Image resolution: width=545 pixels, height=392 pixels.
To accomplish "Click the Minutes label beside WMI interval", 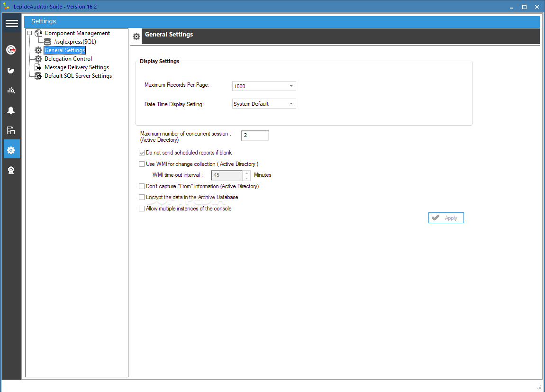I will pos(263,175).
